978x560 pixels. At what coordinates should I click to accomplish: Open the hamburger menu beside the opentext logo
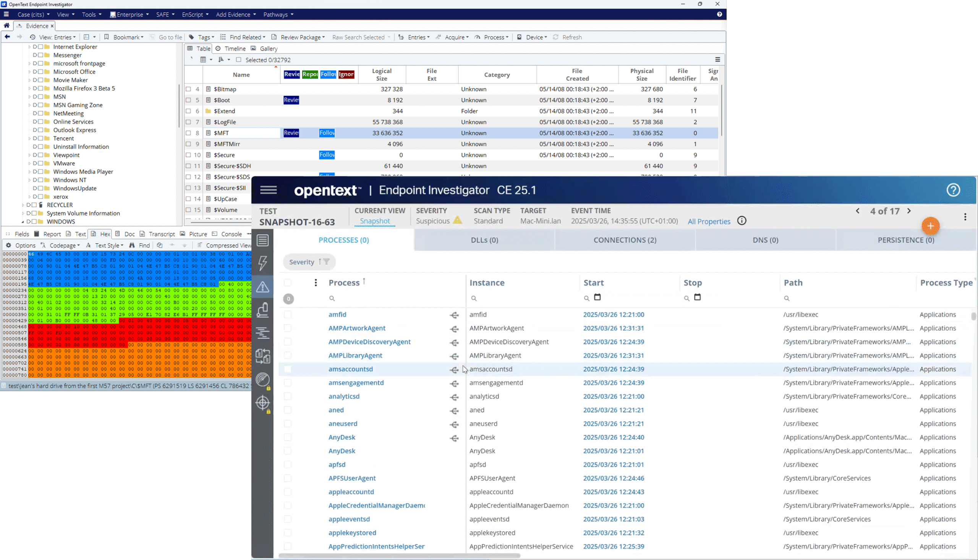[x=269, y=189]
